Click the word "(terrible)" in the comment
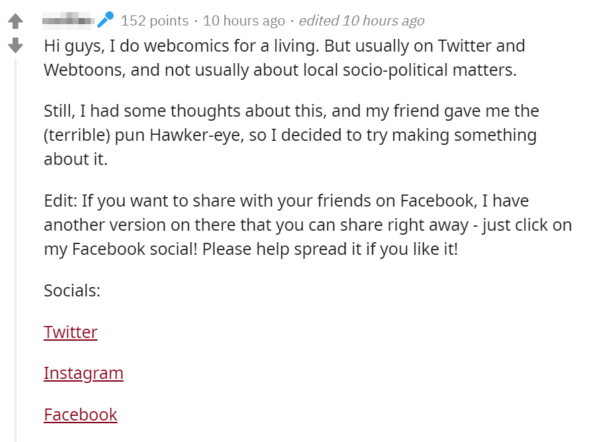 (82, 135)
